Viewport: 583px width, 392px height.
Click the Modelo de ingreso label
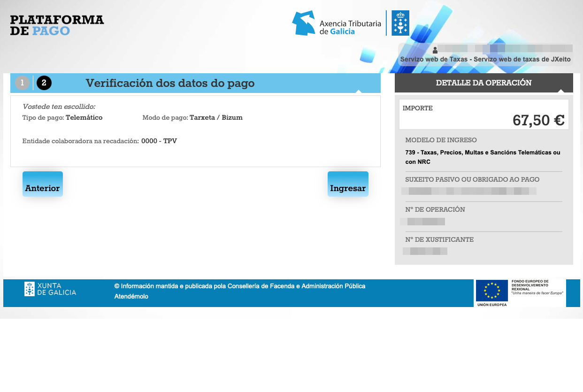[x=441, y=140]
